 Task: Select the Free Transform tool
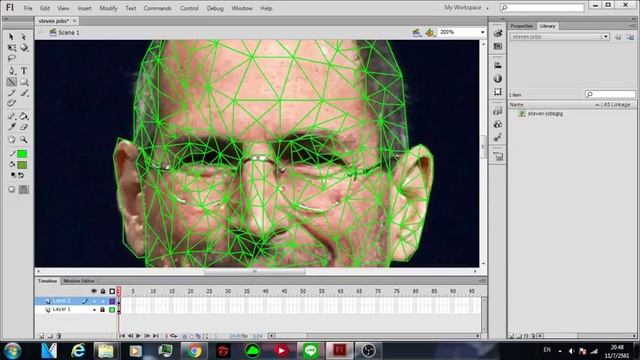tap(11, 48)
